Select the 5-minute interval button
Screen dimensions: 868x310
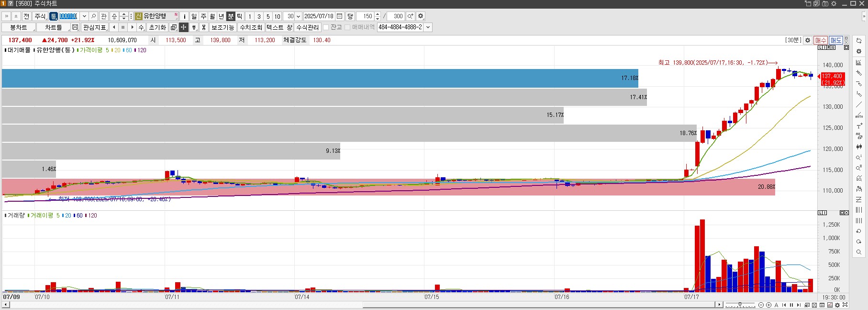tap(268, 16)
